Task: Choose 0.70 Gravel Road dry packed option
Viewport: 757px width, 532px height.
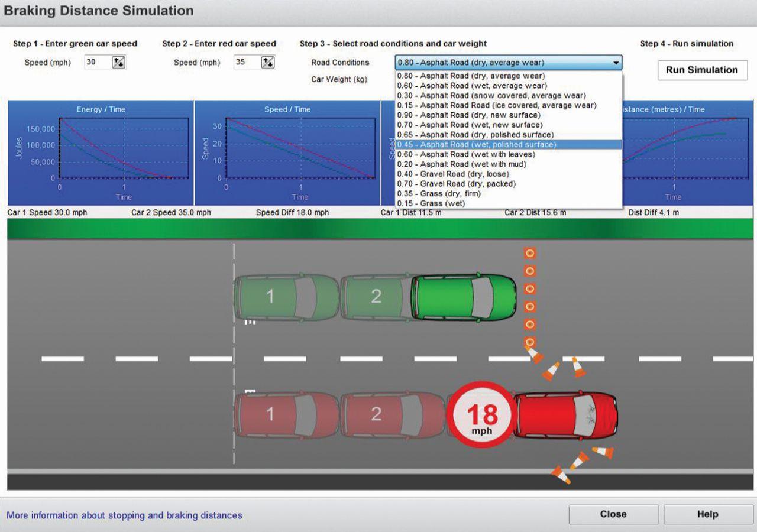Action: coord(509,184)
